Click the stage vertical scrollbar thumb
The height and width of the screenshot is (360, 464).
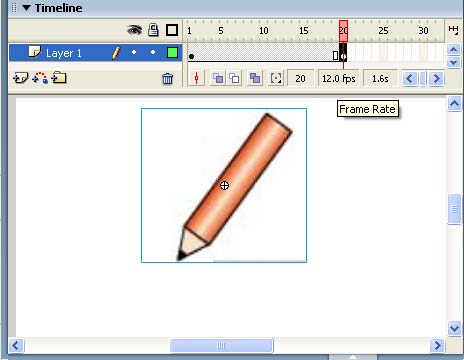(454, 209)
